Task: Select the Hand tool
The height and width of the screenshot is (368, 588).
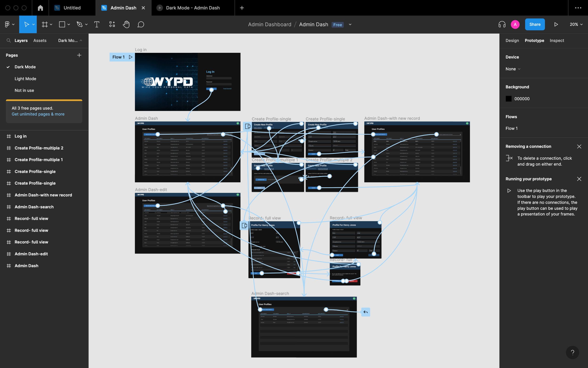Action: pyautogui.click(x=126, y=24)
